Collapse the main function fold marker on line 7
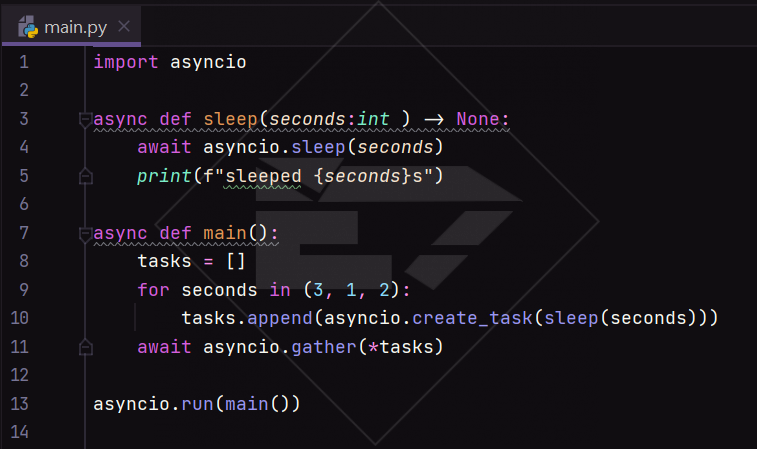 click(x=85, y=234)
